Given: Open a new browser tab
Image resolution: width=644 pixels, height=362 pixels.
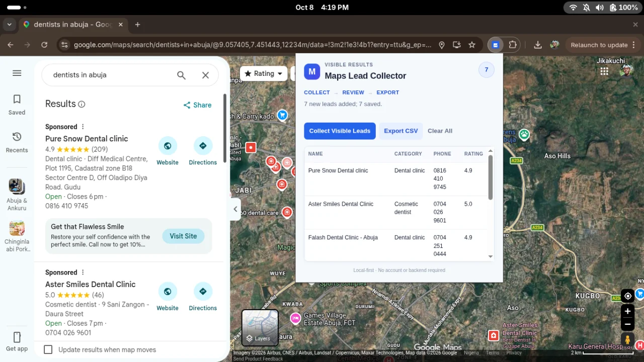Looking at the screenshot, I should [x=137, y=25].
